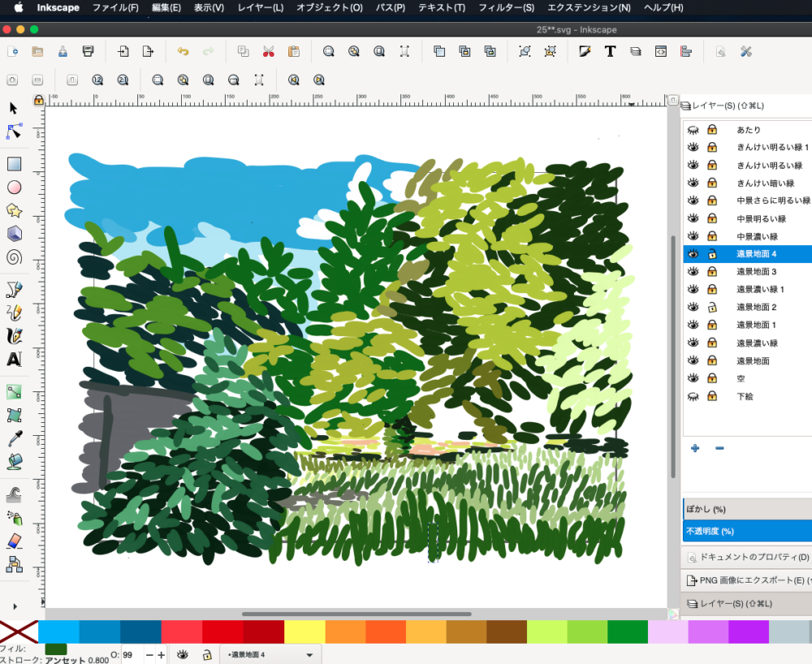Unlock the 空 layer
The height and width of the screenshot is (664, 812).
tap(713, 378)
